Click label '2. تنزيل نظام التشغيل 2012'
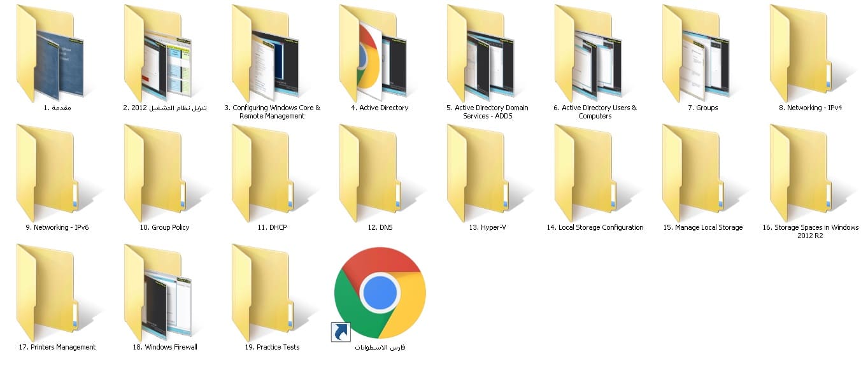 (165, 108)
